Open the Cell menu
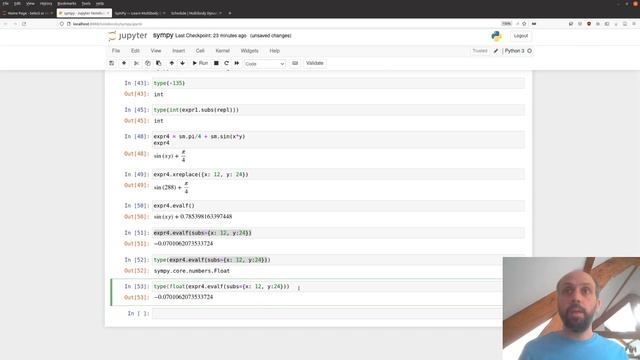The height and width of the screenshot is (360, 640). pos(200,51)
